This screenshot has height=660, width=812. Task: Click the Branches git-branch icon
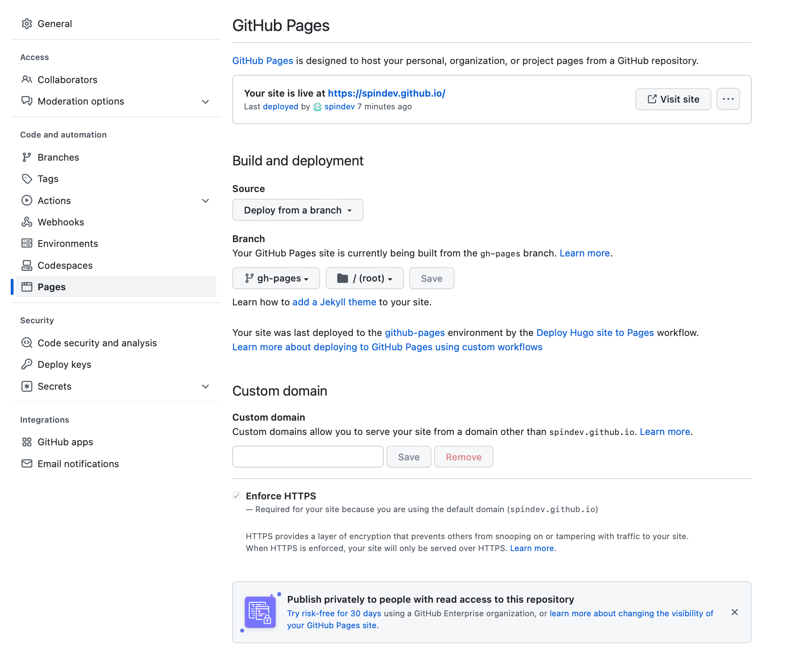coord(27,157)
